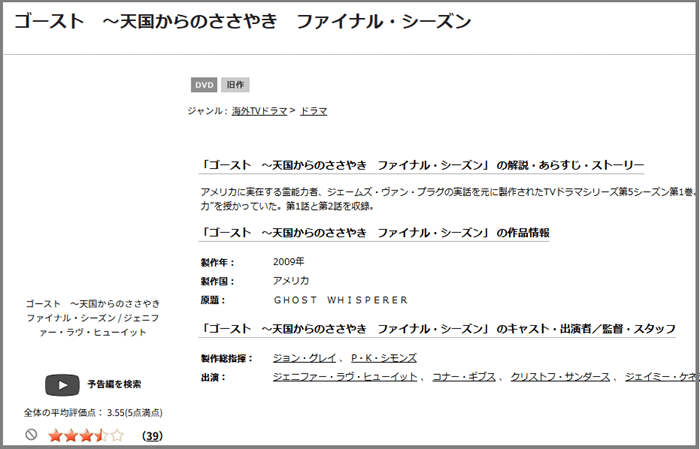This screenshot has height=449, width=700.
Task: Click the clear-rating circle-slash icon
Action: [31, 435]
